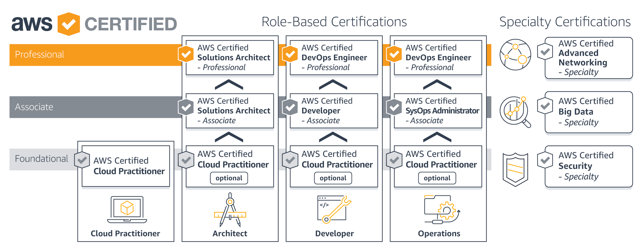Screen dimensions: 644x252
Task: Click the optional button in the Architect column
Action: point(229,178)
